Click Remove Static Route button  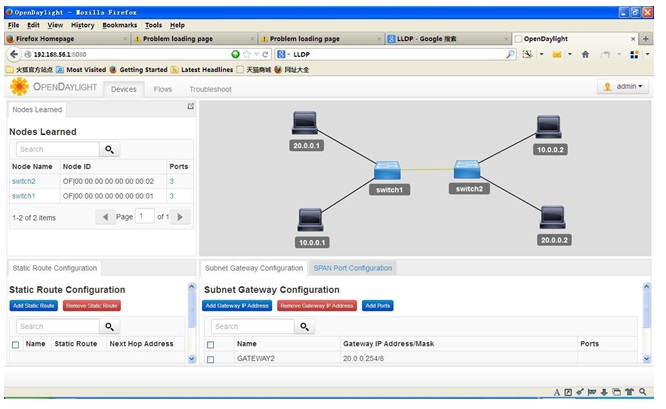[91, 306]
